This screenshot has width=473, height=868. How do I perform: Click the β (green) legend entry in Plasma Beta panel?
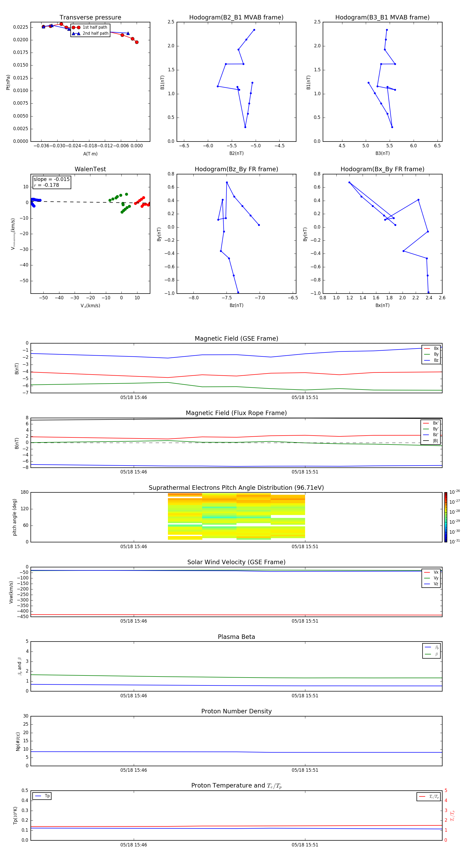431,654
